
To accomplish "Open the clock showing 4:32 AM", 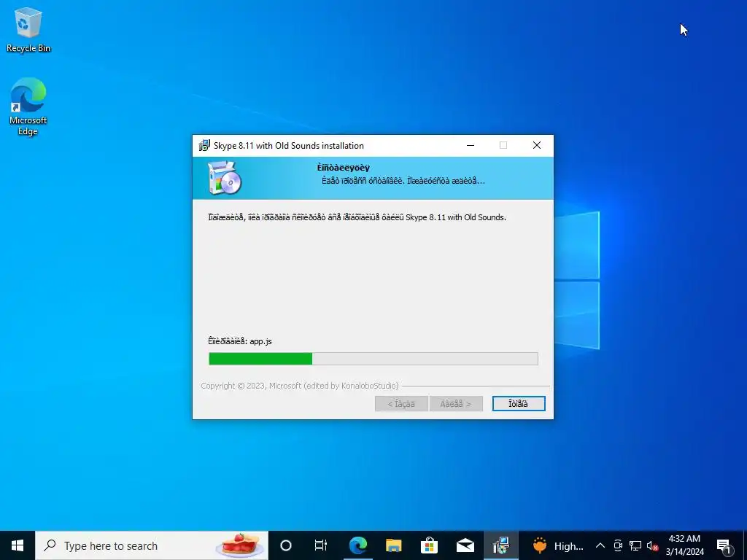I will (x=684, y=545).
